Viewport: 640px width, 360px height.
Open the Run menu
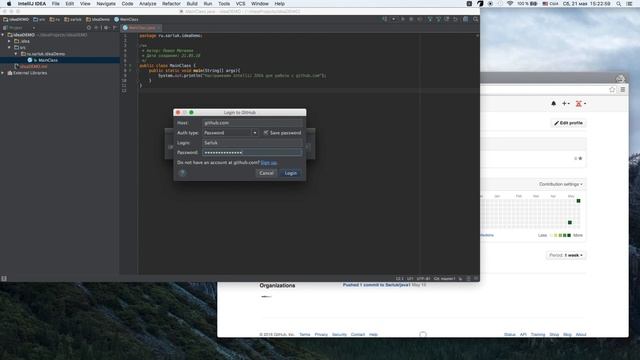coord(208,4)
